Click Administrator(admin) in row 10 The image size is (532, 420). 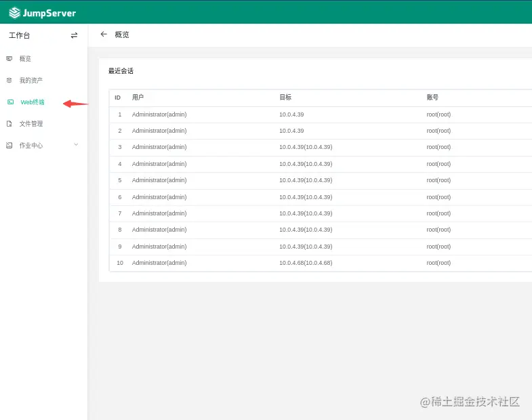pyautogui.click(x=159, y=263)
